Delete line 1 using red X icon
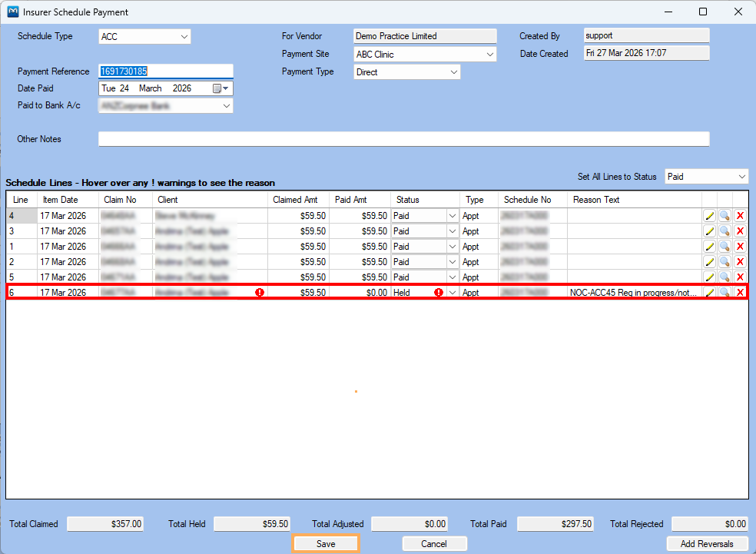 pos(740,247)
